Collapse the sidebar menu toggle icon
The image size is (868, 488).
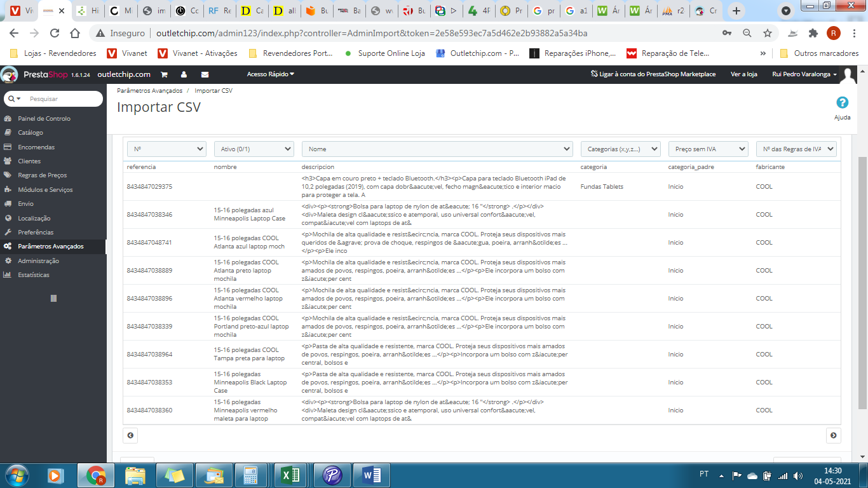53,298
